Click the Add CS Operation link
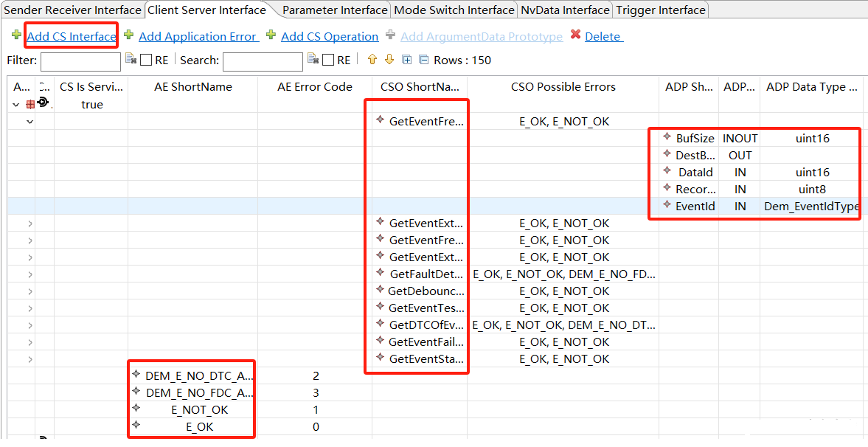Image resolution: width=868 pixels, height=447 pixels. click(x=330, y=36)
